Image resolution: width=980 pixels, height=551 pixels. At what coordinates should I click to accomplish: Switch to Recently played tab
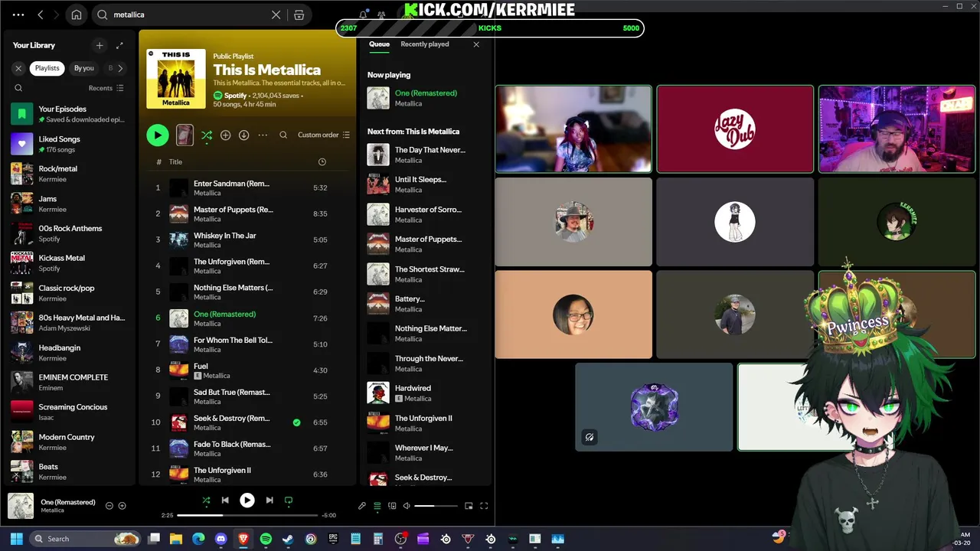pyautogui.click(x=424, y=44)
